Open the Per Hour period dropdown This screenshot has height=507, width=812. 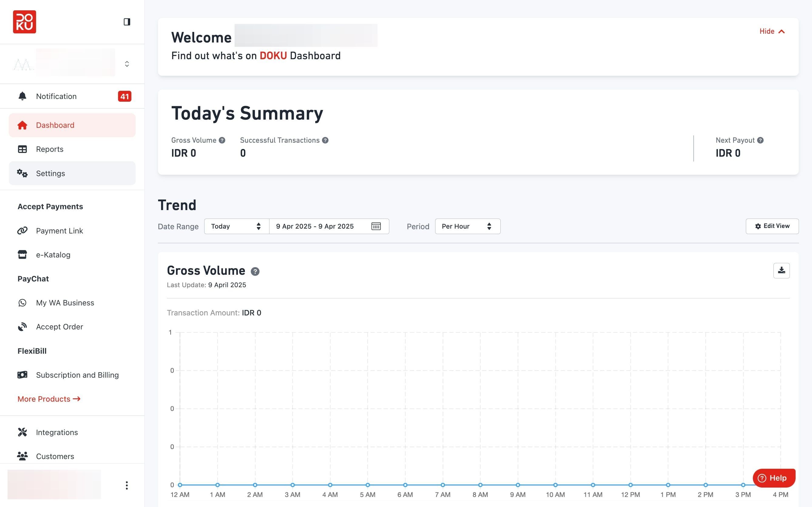click(467, 226)
